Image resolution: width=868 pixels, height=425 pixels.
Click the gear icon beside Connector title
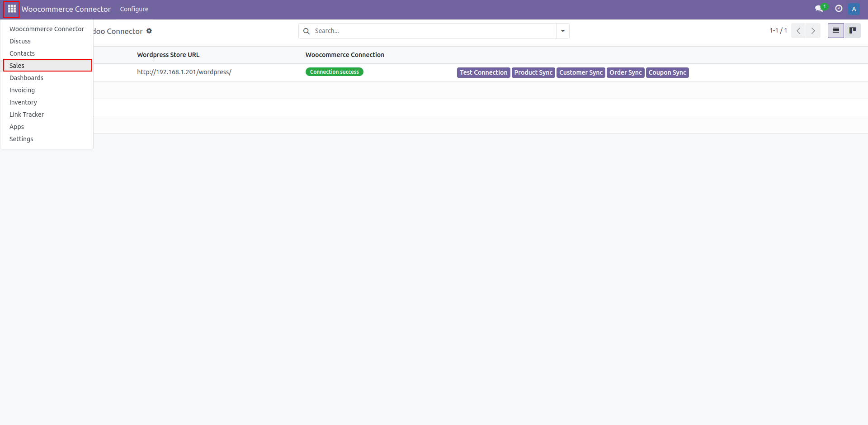(x=149, y=31)
